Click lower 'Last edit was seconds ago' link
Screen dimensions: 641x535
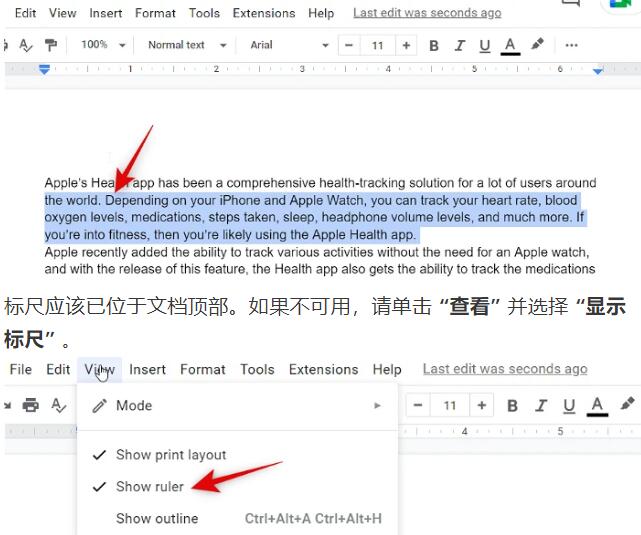click(505, 369)
